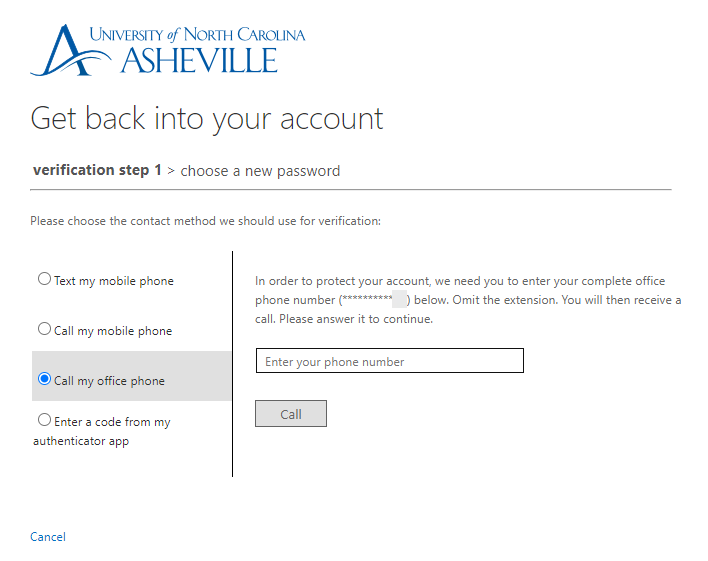Focus the "Enter your phone number" field
This screenshot has height=561, width=708.
coord(389,361)
